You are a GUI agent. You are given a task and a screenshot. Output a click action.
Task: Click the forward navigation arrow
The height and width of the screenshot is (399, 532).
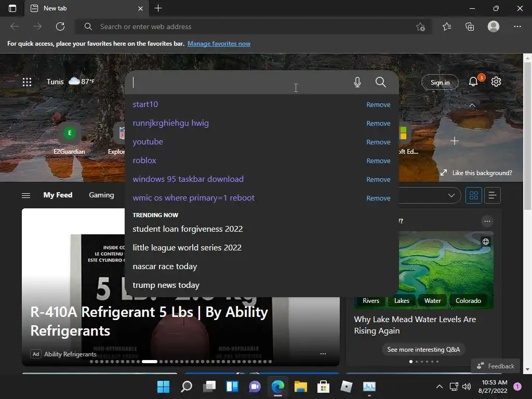[x=37, y=26]
